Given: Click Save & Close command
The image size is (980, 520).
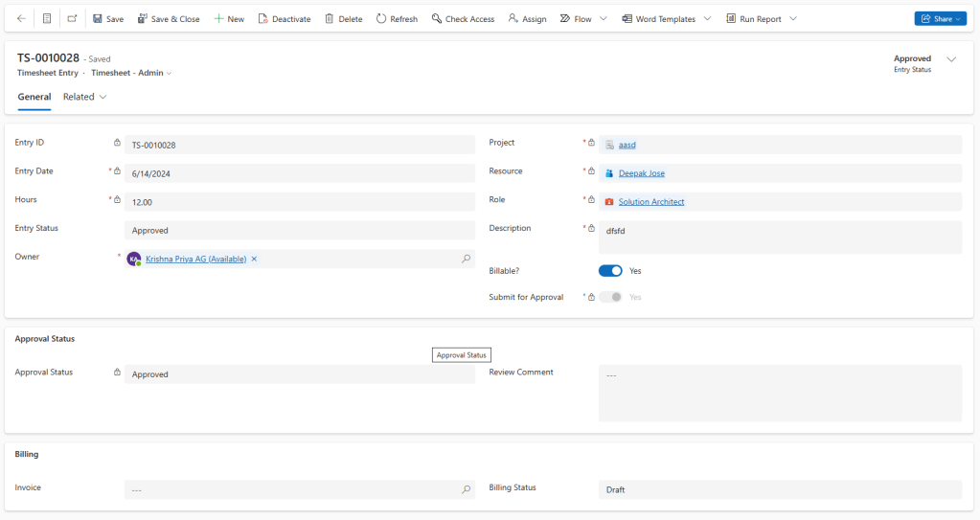Looking at the screenshot, I should (169, 18).
